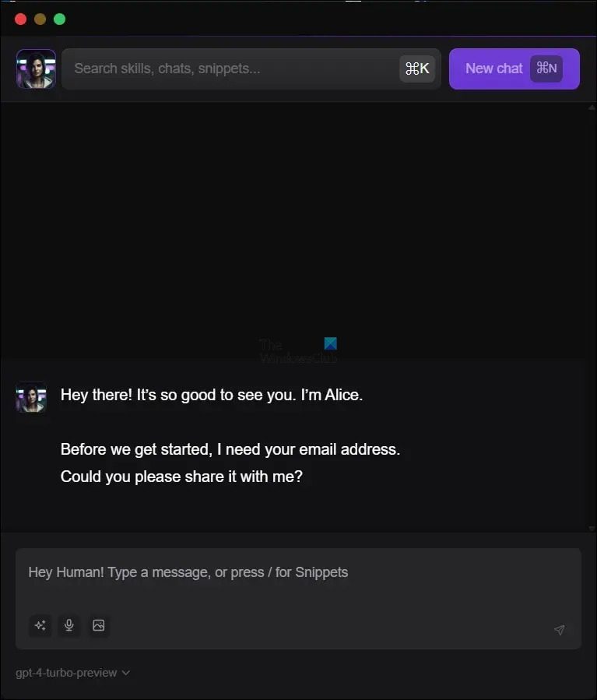597x700 pixels.
Task: Click the 'Could you please share it' line
Action: (181, 477)
